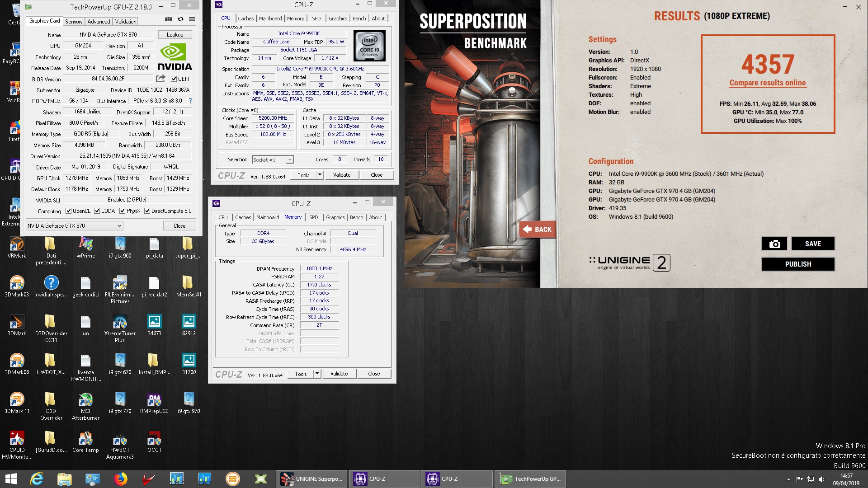Screen dimensions: 868x488
Task: Click Compare results online link
Action: (768, 83)
